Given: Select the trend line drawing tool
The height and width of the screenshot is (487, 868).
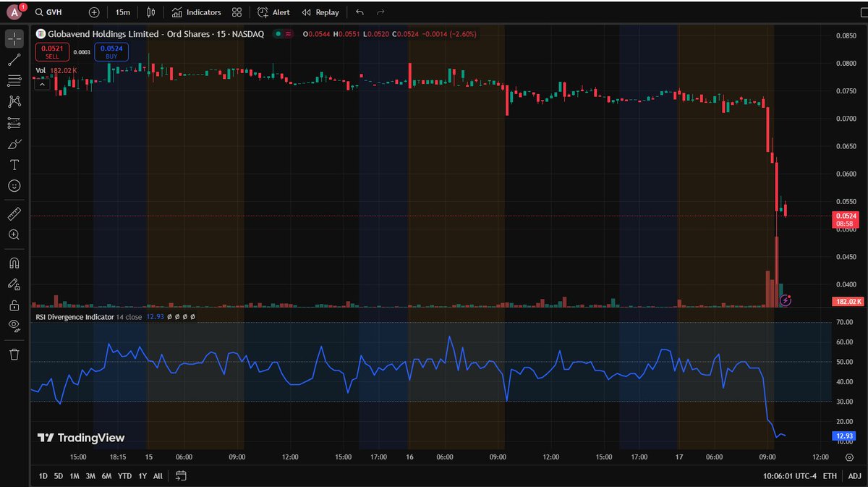Looking at the screenshot, I should point(14,60).
